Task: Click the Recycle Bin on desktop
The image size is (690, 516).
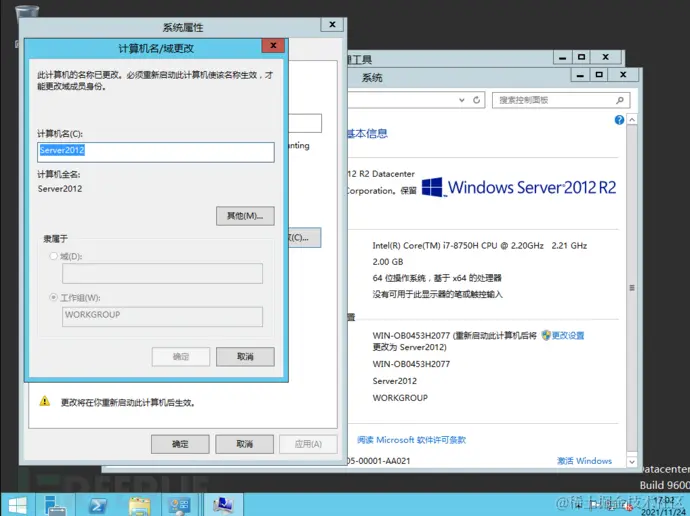Action: (26, 13)
